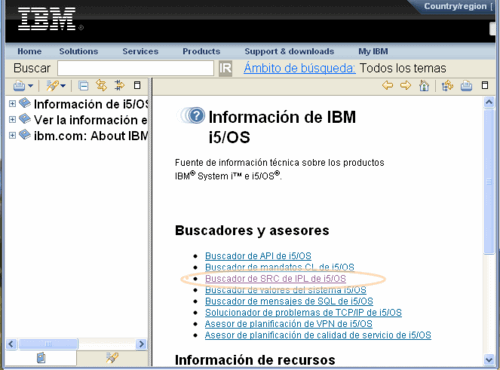Switch to the Search Results tab at bottom
This screenshot has height=370, width=500.
(112, 358)
